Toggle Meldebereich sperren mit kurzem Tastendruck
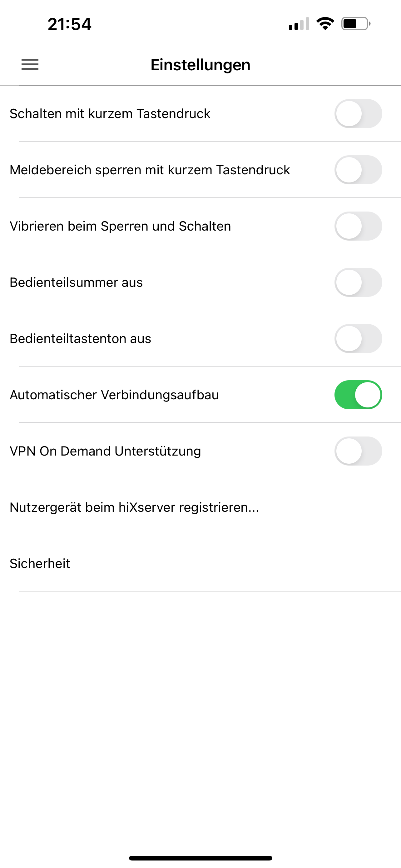The height and width of the screenshot is (868, 401). 358,170
